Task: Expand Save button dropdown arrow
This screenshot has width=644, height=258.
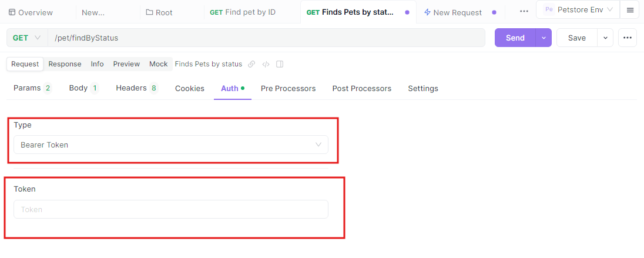Action: (605, 38)
